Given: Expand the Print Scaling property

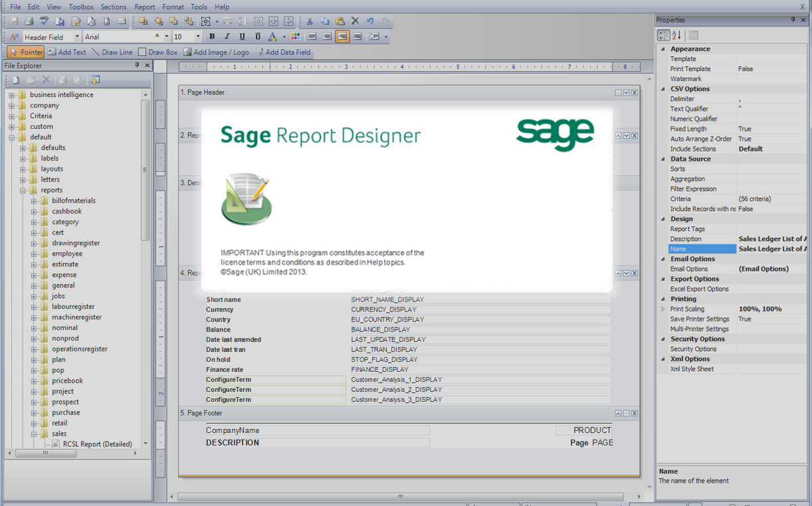Looking at the screenshot, I should pyautogui.click(x=662, y=309).
